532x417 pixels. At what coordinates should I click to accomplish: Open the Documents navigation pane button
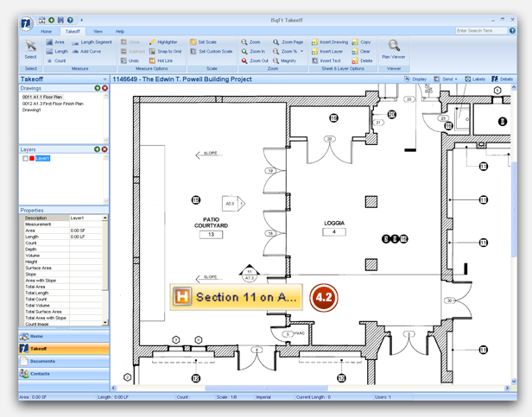(x=64, y=362)
